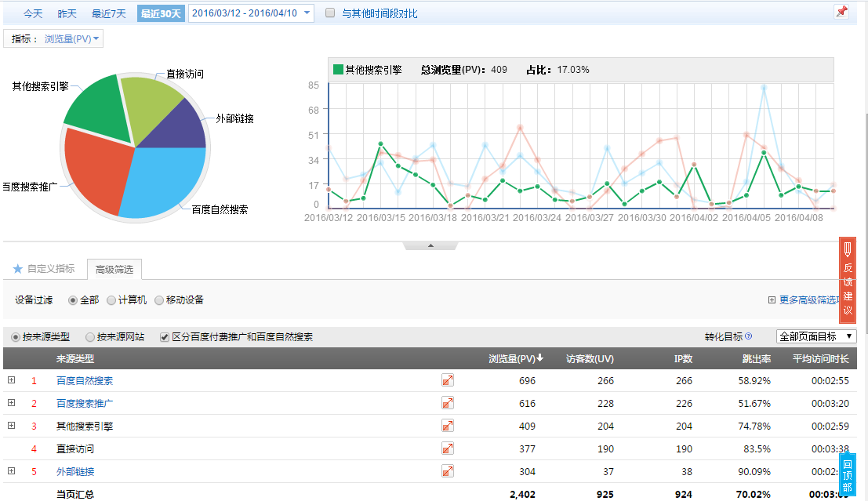Open the 全部页面目标 dropdown
Image resolution: width=868 pixels, height=501 pixels.
coord(815,336)
